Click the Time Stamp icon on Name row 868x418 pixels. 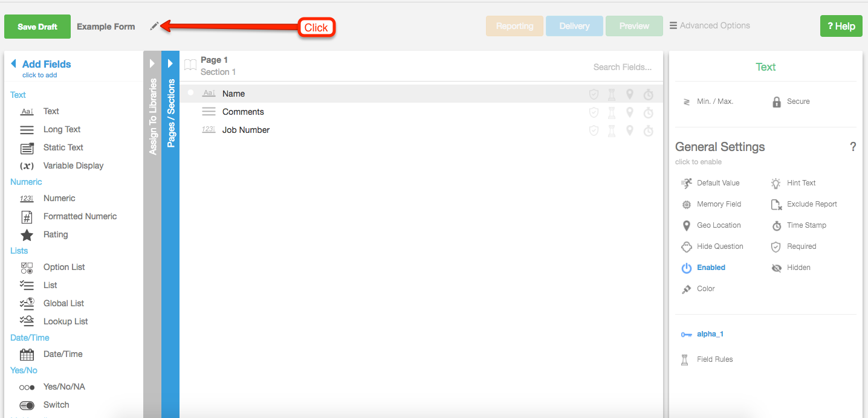648,94
